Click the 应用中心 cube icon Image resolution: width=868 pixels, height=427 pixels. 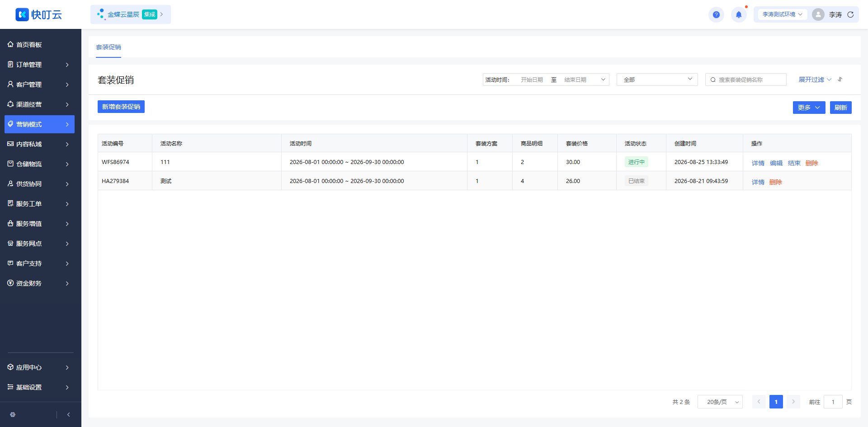point(10,367)
